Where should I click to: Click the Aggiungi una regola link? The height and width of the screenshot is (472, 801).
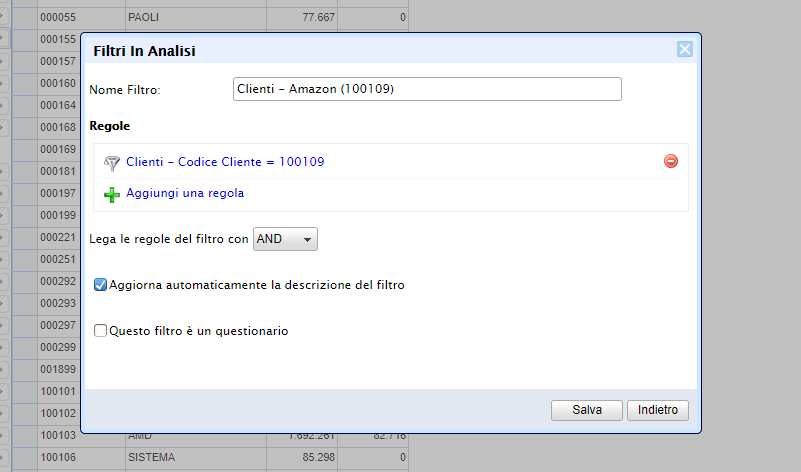(x=185, y=193)
